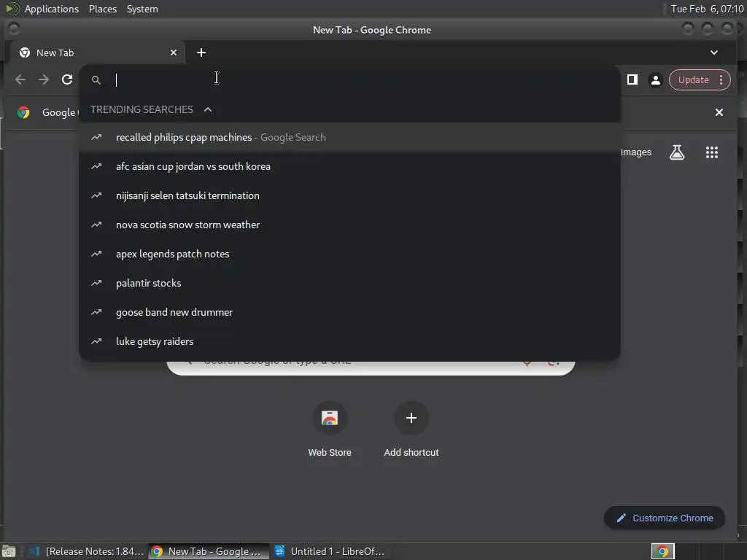Collapse the Trending Searches section
The width and height of the screenshot is (747, 560).
tap(208, 109)
